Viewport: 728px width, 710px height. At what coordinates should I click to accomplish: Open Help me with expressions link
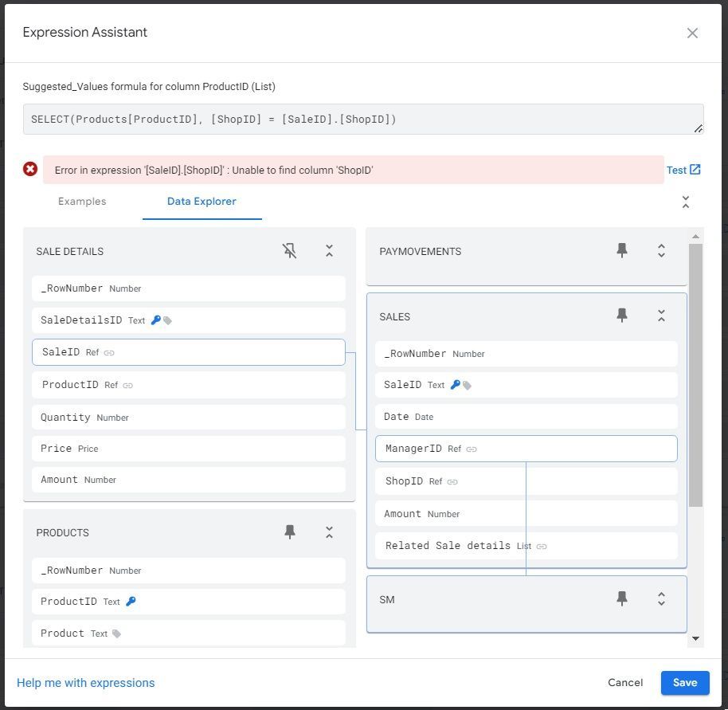[x=86, y=683]
